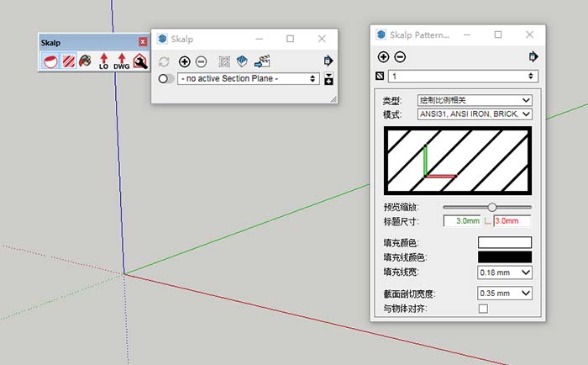Click the black 填充线颜色 color swatch
This screenshot has height=365, width=588.
(x=505, y=257)
